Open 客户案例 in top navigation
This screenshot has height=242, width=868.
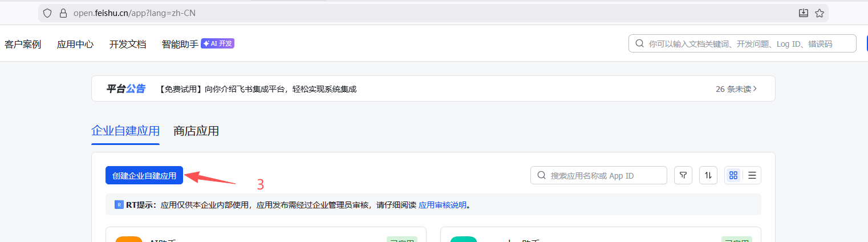pyautogui.click(x=23, y=44)
